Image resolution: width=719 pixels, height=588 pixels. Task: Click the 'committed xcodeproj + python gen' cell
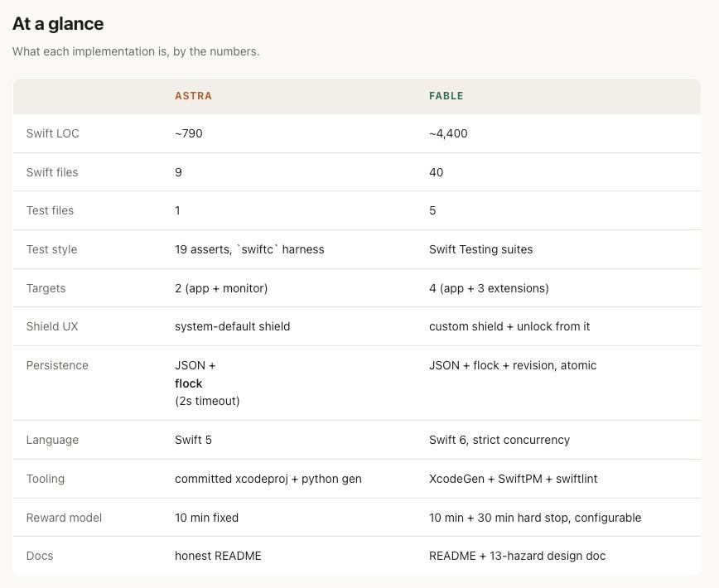pos(268,479)
